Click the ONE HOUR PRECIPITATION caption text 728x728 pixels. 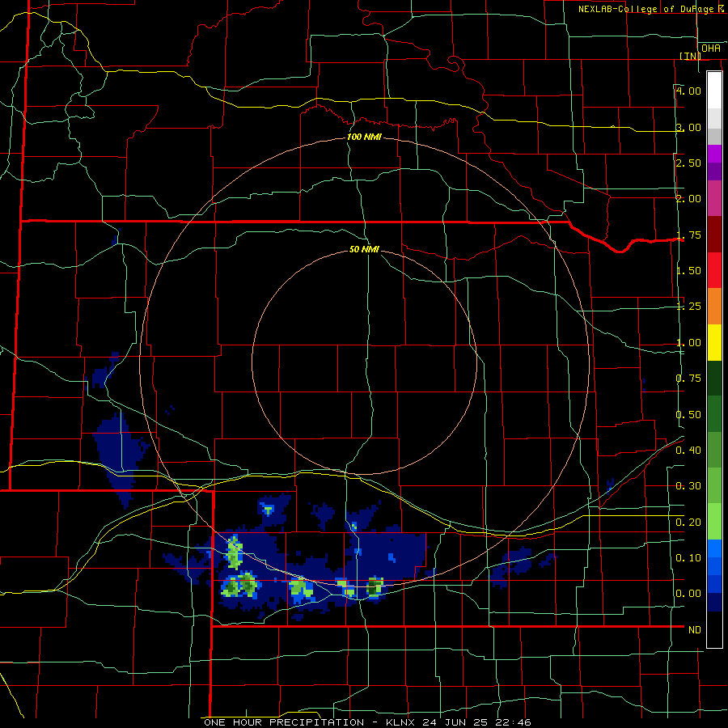(284, 722)
